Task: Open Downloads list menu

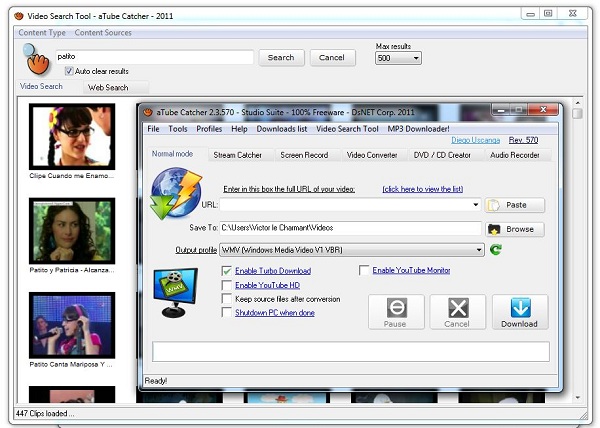Action: (x=282, y=129)
